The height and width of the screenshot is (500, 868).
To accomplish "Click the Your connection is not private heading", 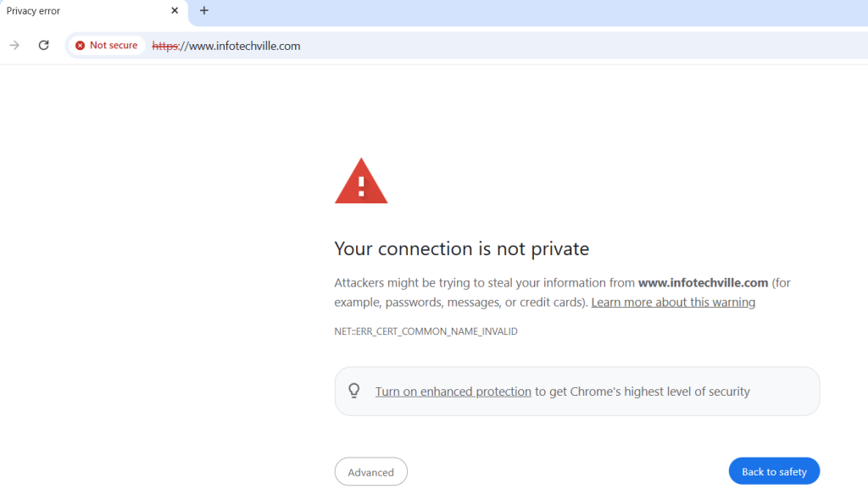I will tap(462, 248).
